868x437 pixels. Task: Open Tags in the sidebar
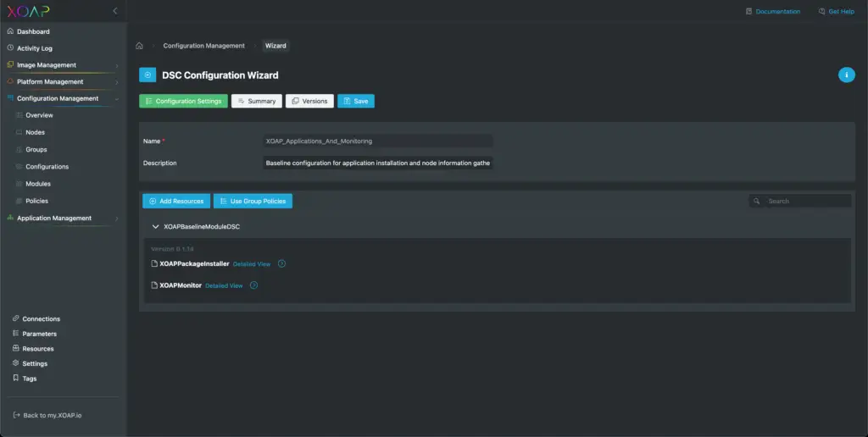click(x=30, y=379)
